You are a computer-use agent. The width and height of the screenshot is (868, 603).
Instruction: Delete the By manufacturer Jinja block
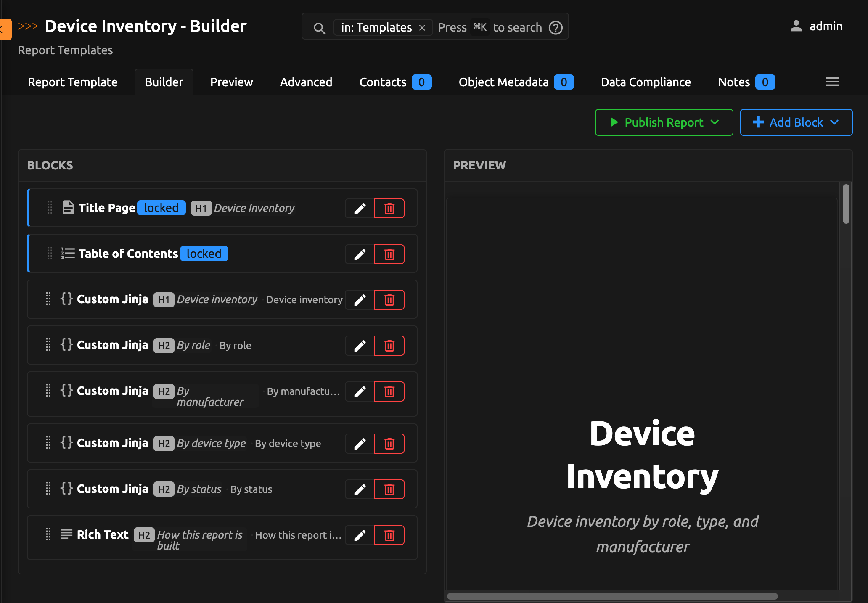point(389,391)
